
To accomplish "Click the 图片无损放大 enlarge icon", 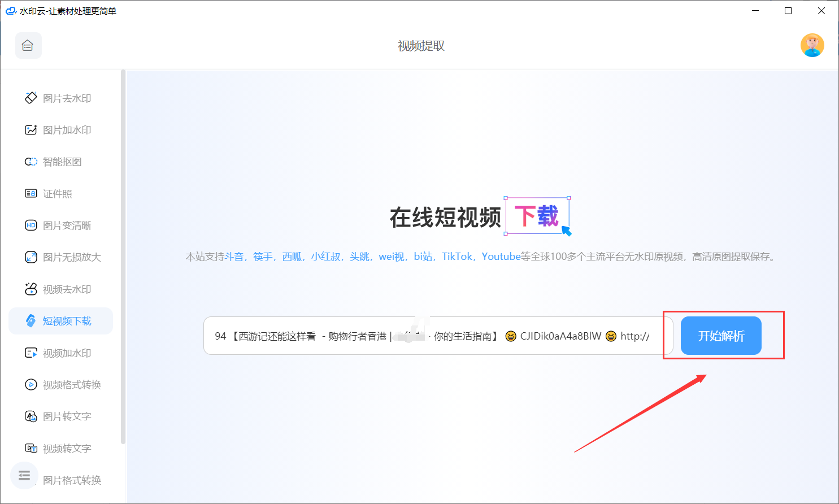I will [x=31, y=257].
